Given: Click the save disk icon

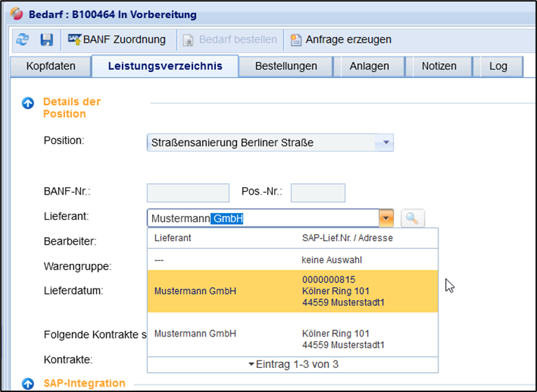Looking at the screenshot, I should [x=47, y=40].
